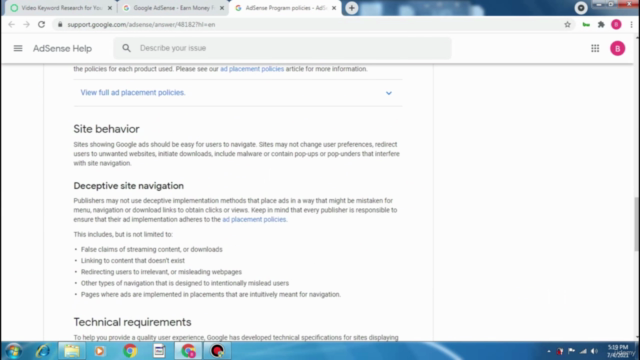Open the notepad document taskbar icon

point(159,351)
